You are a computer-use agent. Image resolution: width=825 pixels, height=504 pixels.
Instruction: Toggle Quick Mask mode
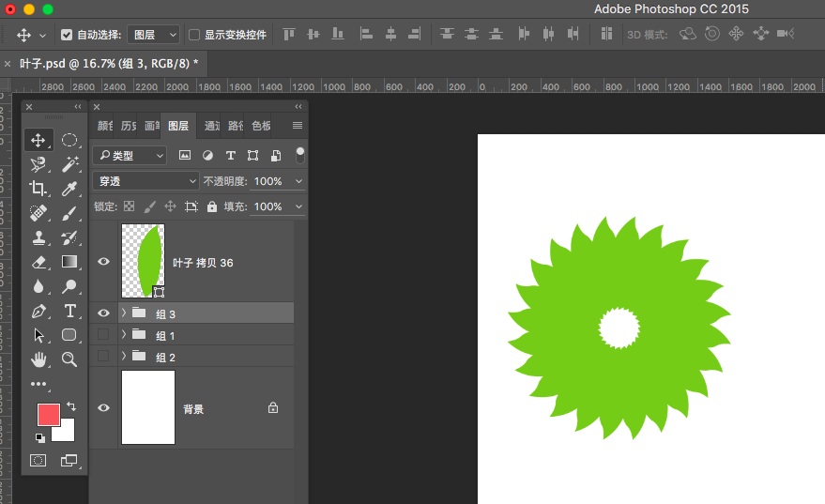[38, 461]
